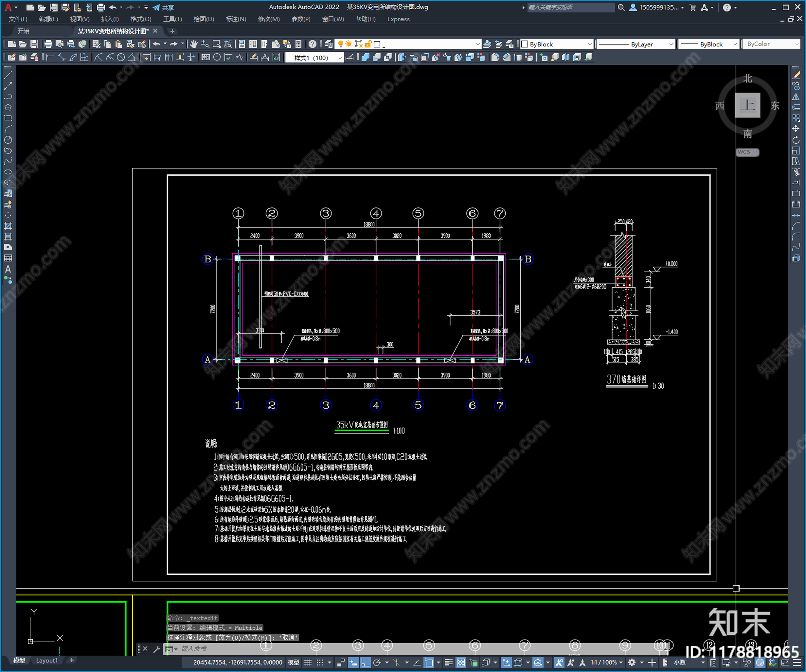806x672 pixels.
Task: Add a new layout with plus button
Action: point(72,660)
